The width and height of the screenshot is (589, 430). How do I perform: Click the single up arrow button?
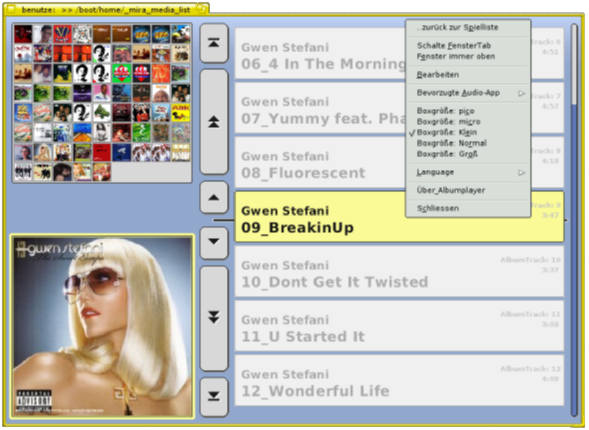pyautogui.click(x=214, y=198)
